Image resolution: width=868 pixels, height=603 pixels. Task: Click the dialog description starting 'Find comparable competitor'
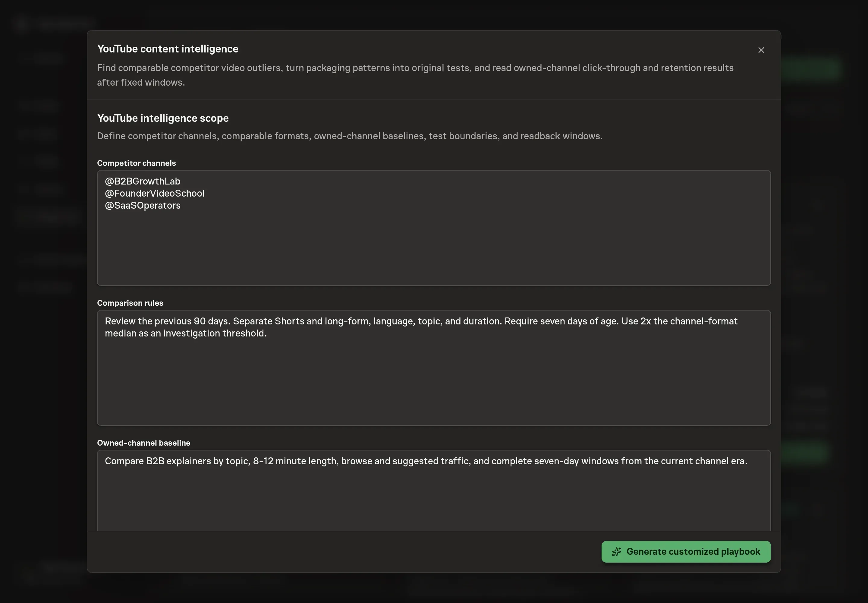(x=415, y=75)
